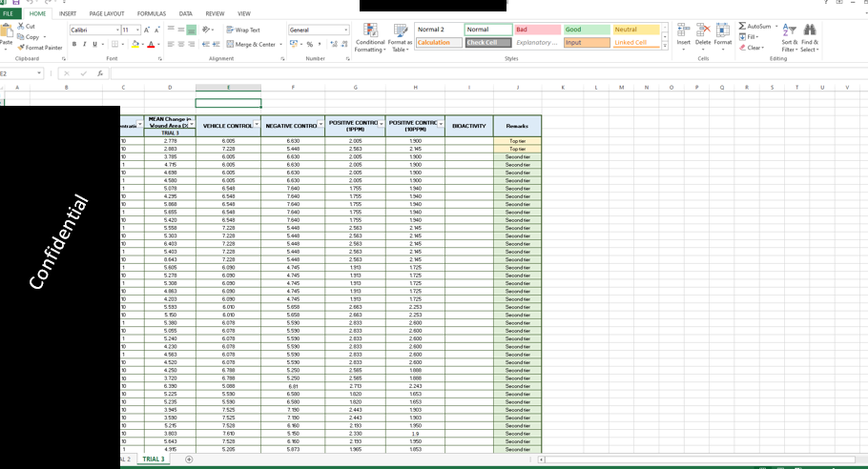Open the Name Box dropdown
This screenshot has height=469, width=868.
pos(39,73)
